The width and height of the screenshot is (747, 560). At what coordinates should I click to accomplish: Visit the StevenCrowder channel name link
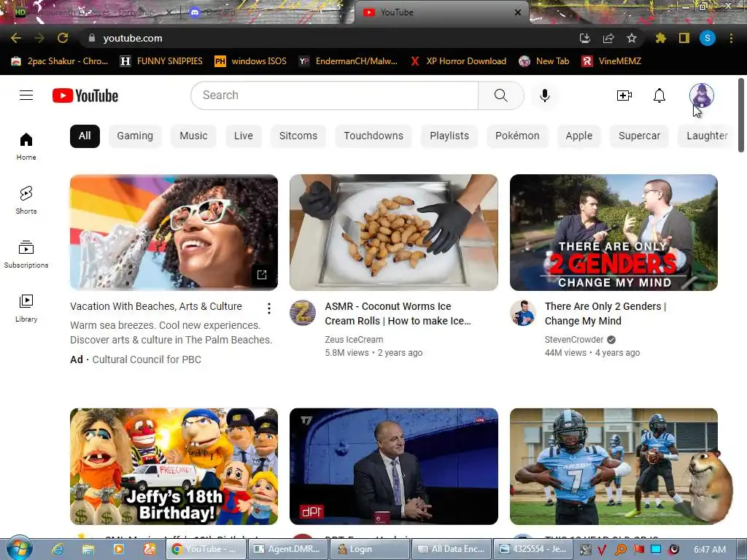[574, 340]
